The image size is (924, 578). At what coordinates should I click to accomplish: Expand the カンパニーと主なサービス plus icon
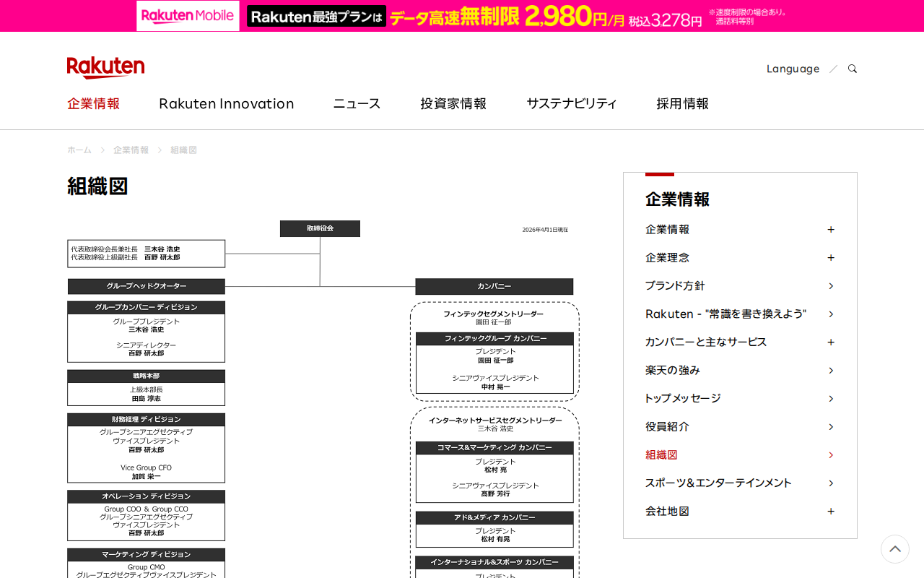tap(831, 342)
